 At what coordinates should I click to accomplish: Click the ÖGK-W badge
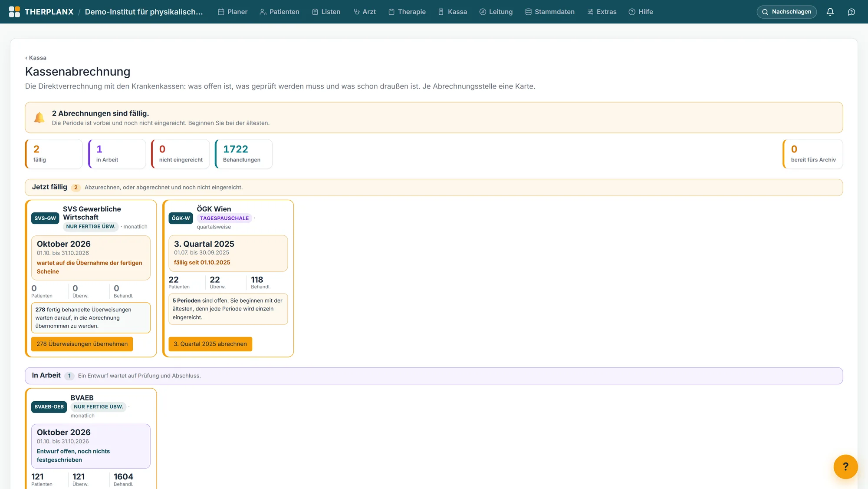tap(181, 218)
